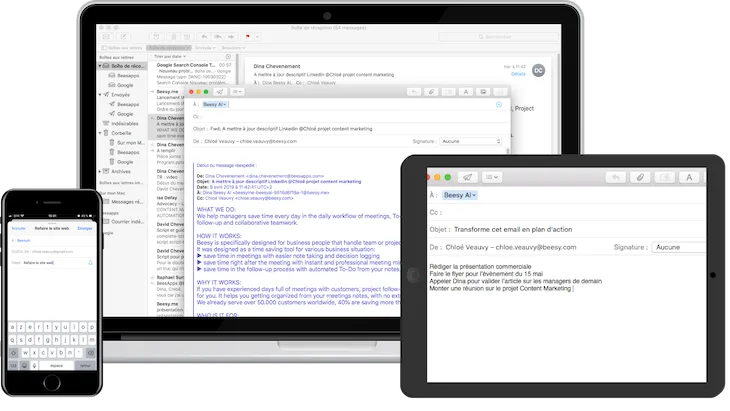
Task: Open the Beesy AI recipient dropdown on tablet
Action: tap(460, 195)
